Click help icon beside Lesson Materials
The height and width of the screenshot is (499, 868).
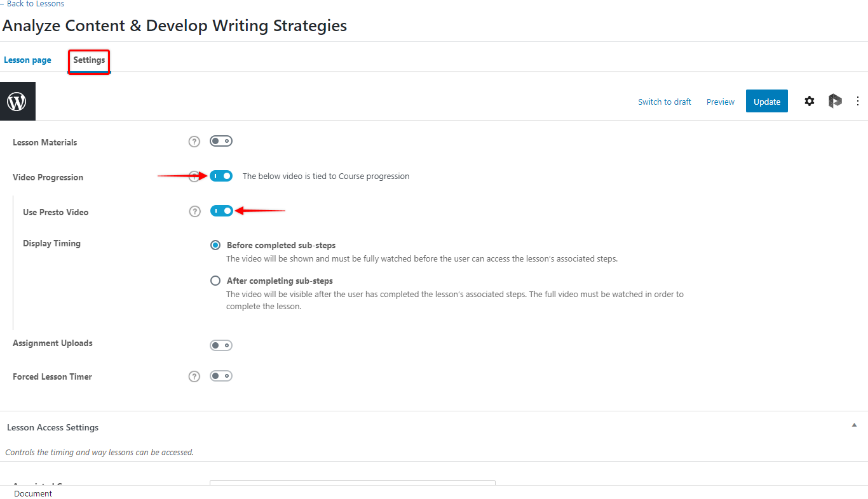(x=194, y=142)
